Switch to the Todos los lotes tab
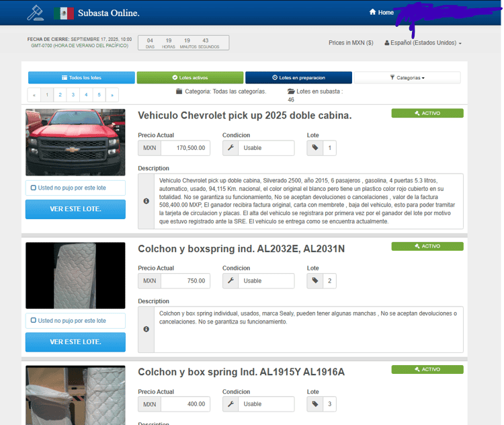Screen dimensions: 504x425 point(81,78)
